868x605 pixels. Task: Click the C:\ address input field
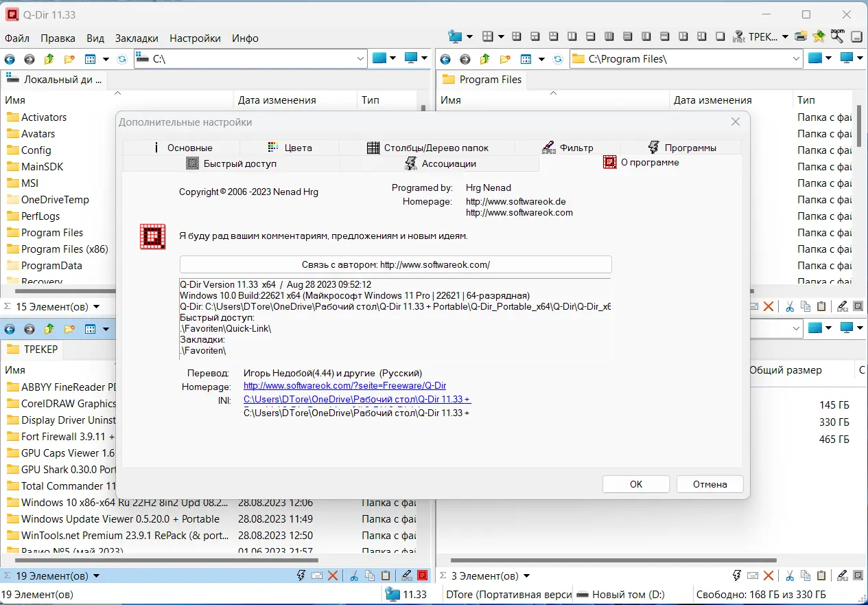[250, 59]
